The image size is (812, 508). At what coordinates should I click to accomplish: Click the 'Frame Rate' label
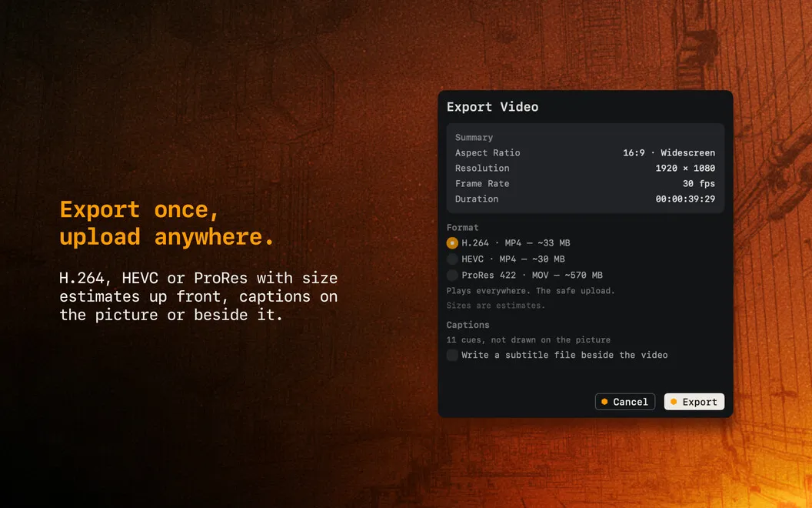[482, 183]
